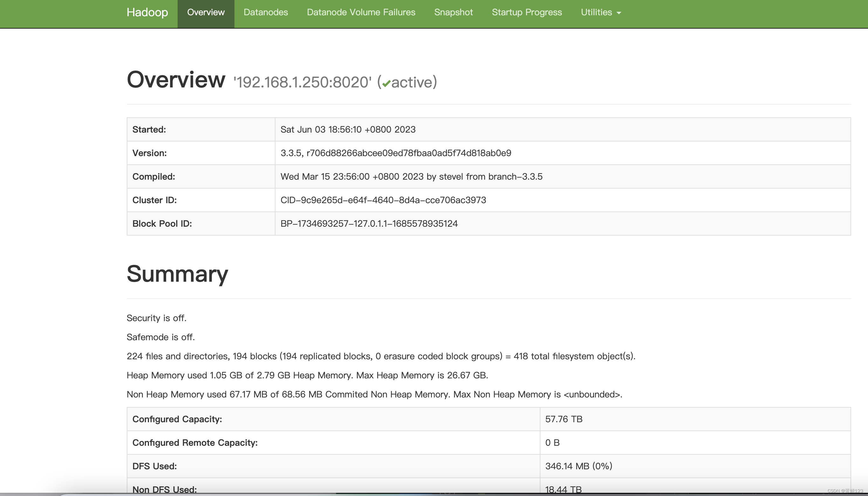Click the 'Wed Mar 15 23:56:00' compiled value

click(411, 176)
